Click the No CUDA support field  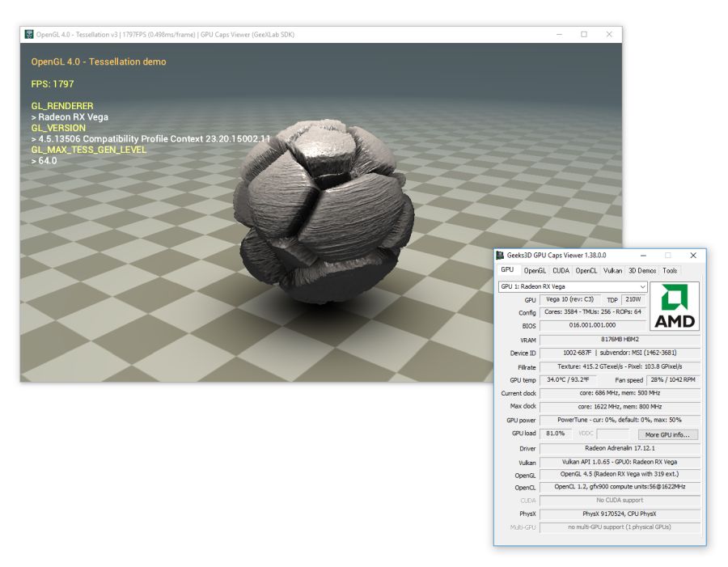(x=620, y=501)
